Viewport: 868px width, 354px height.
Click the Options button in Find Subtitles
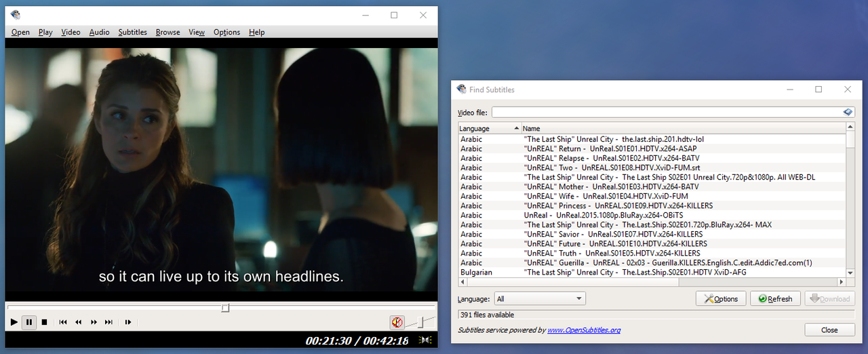(x=721, y=298)
